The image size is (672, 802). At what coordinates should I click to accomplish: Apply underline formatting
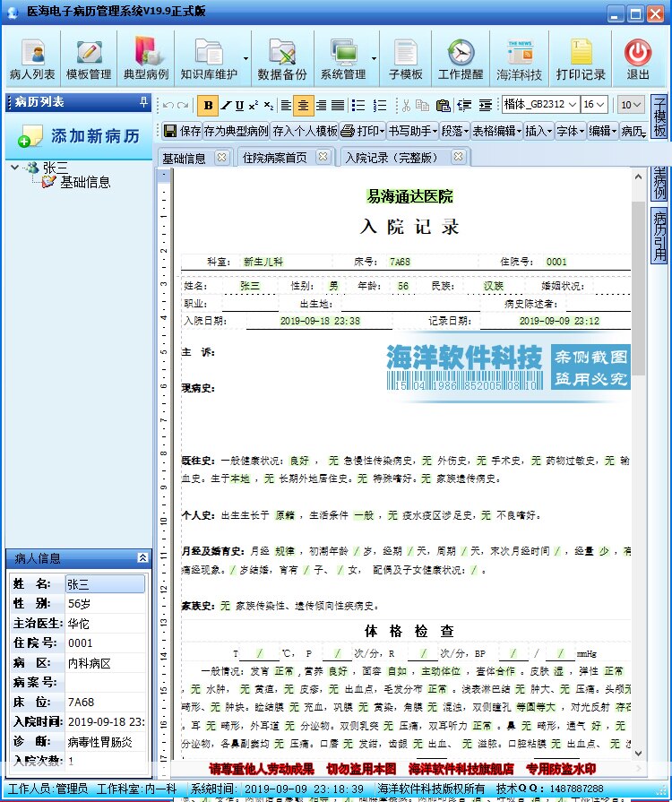(x=239, y=106)
